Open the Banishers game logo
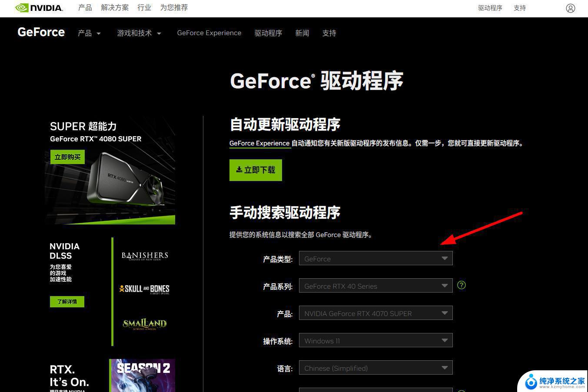Screen dimensions: 588x392 click(145, 256)
